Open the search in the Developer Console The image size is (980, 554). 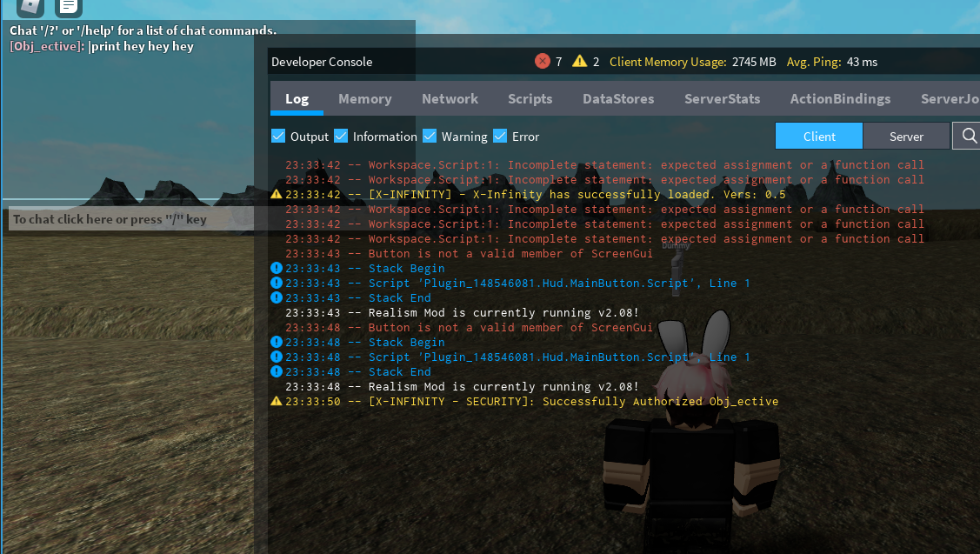(967, 136)
